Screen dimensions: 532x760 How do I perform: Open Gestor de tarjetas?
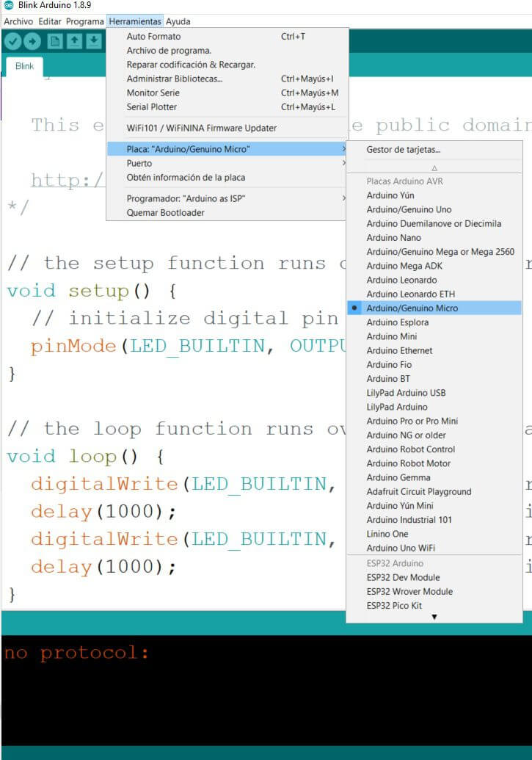[x=404, y=150]
